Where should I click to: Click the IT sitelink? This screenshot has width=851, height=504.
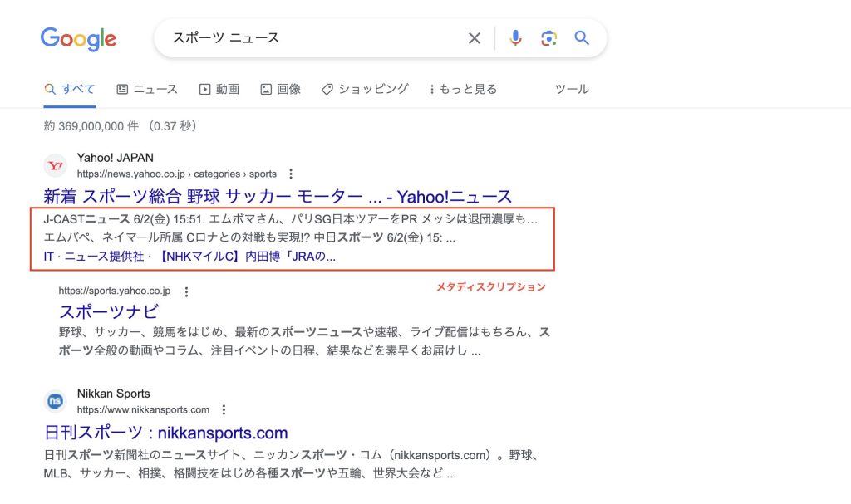click(48, 257)
